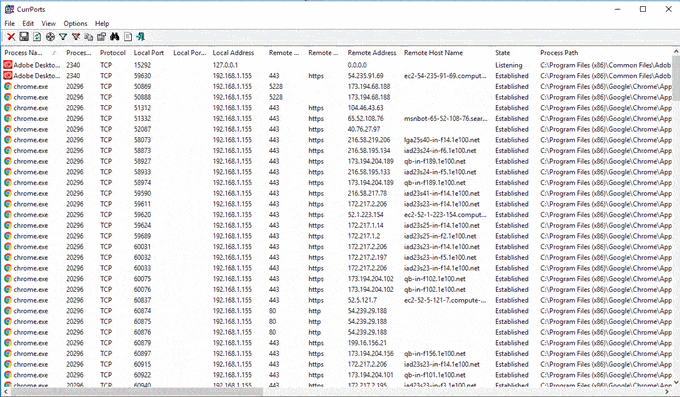Image resolution: width=680 pixels, height=397 pixels.
Task: Open the Options menu
Action: coord(75,23)
